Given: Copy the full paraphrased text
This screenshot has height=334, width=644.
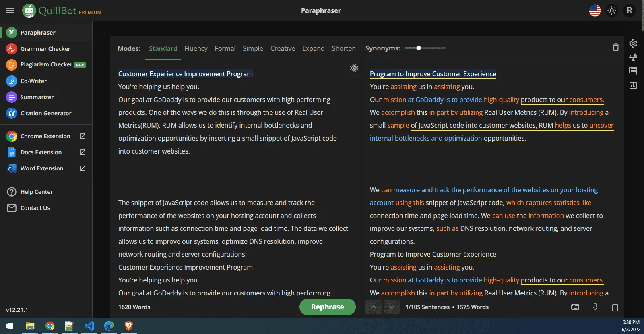Looking at the screenshot, I should (614, 307).
